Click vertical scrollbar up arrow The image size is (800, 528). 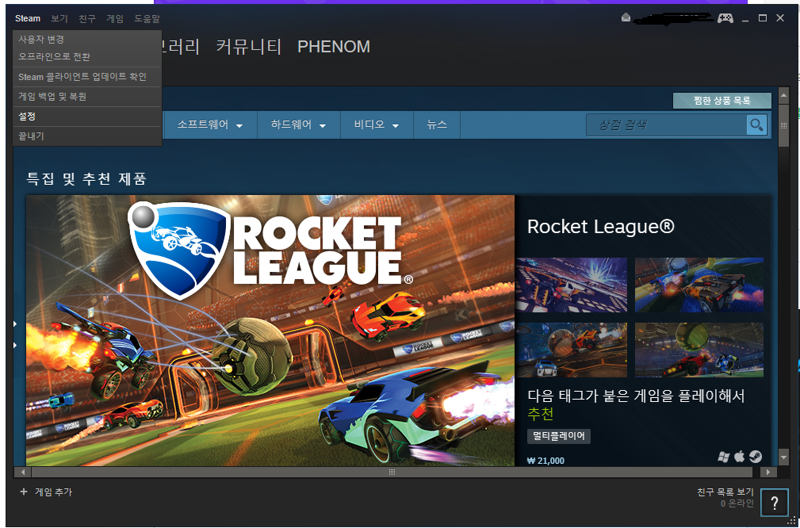pos(784,95)
